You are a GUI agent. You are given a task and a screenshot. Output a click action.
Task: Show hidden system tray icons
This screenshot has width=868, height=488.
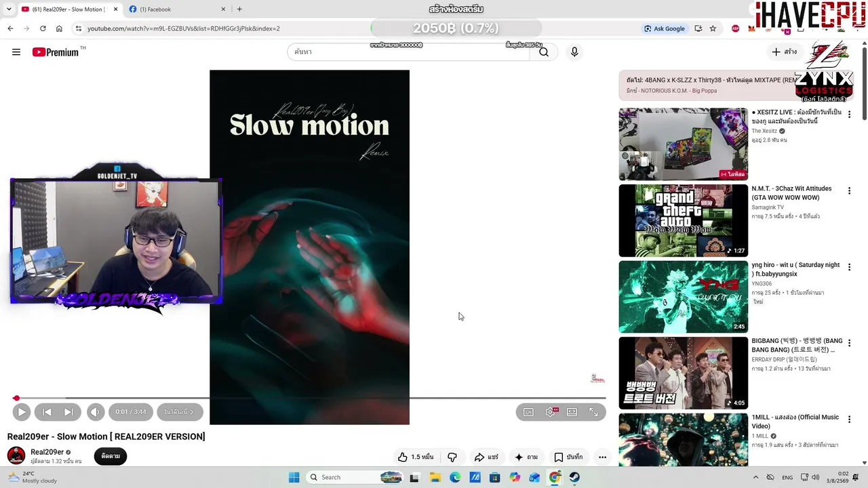pyautogui.click(x=755, y=477)
